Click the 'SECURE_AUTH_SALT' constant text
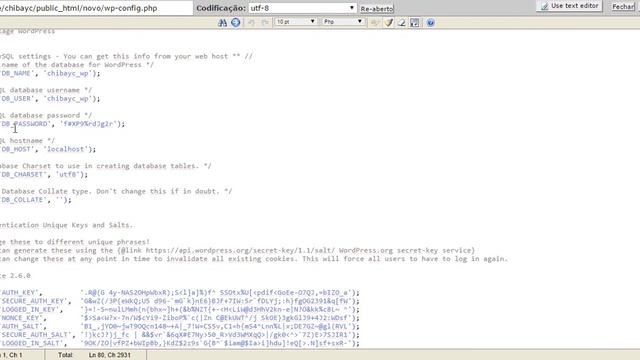The height and width of the screenshot is (360, 640). pos(36,335)
